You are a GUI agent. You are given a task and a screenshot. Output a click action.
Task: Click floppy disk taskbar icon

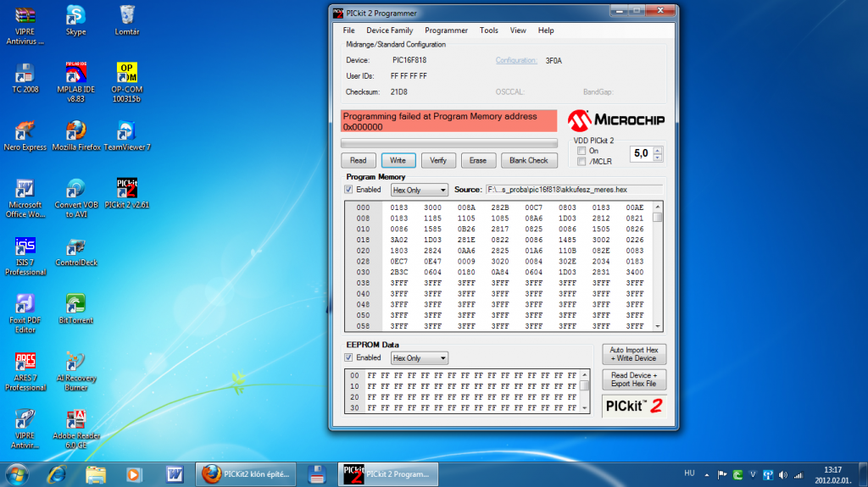[x=317, y=475]
